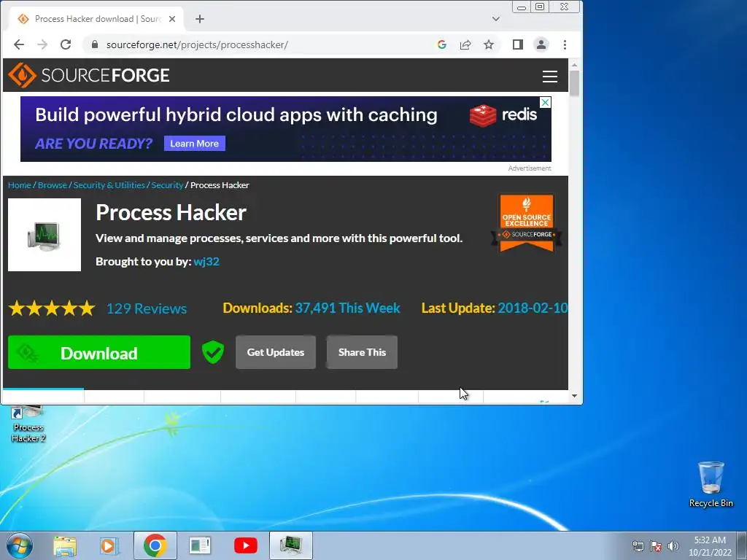
Task: Open the SourceForge hamburger menu
Action: click(x=550, y=76)
